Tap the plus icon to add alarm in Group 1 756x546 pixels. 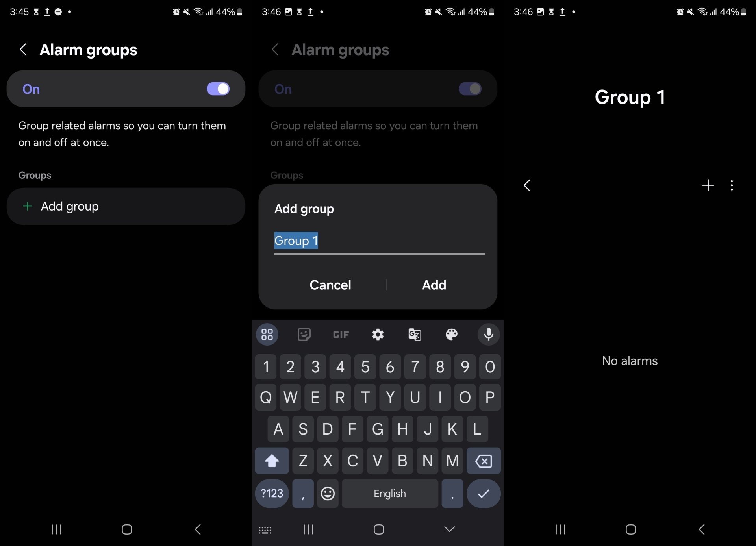(x=708, y=184)
